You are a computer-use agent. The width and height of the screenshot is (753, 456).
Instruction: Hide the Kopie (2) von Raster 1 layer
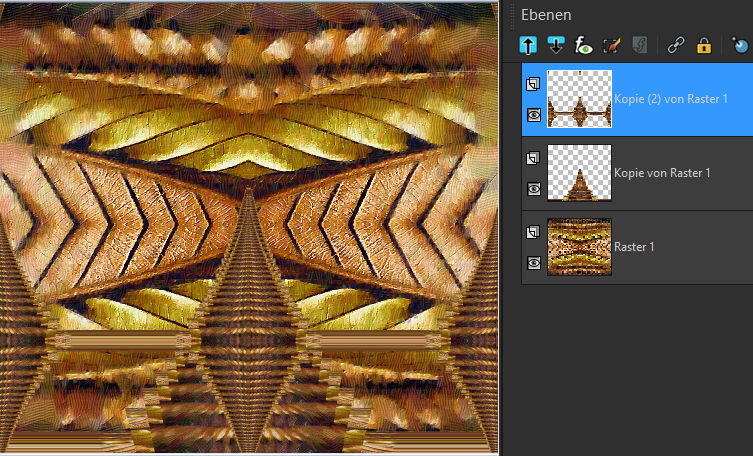click(534, 115)
